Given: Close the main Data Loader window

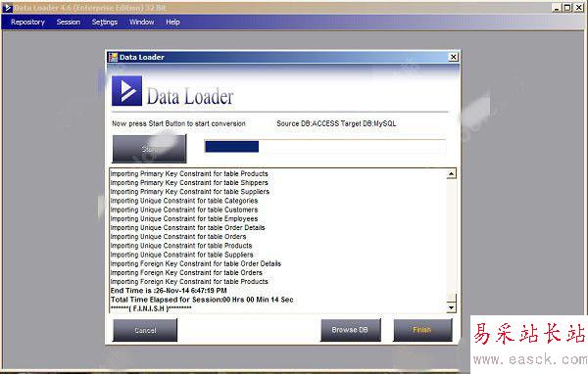Looking at the screenshot, I should [578, 8].
